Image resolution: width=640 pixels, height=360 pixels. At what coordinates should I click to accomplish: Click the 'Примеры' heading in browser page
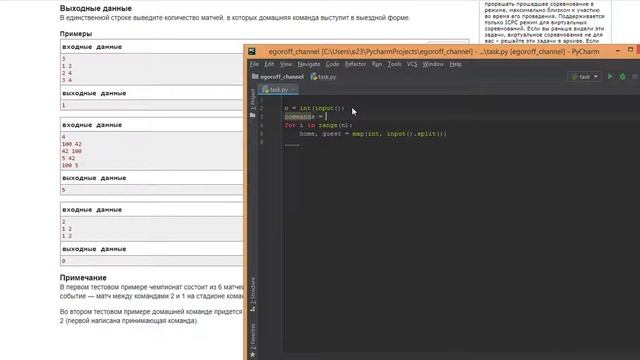[76, 33]
